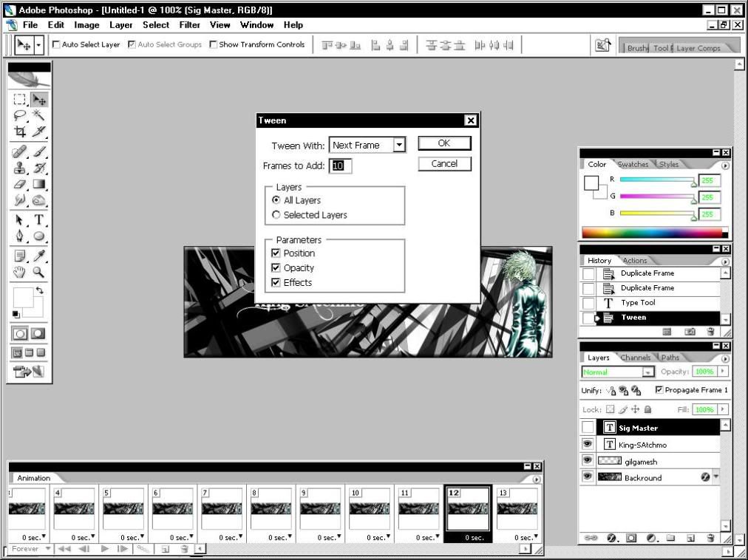Enable Auto Select Layer checkbox

[56, 44]
